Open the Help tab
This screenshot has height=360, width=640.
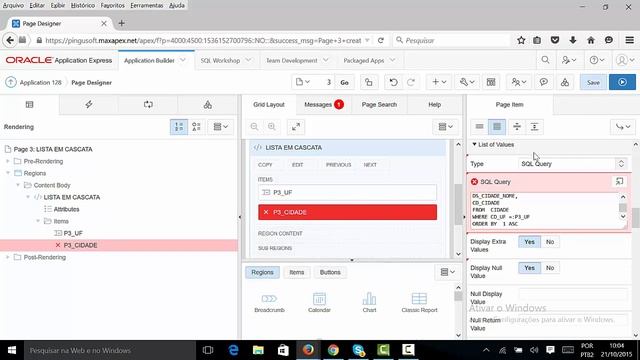(x=434, y=105)
